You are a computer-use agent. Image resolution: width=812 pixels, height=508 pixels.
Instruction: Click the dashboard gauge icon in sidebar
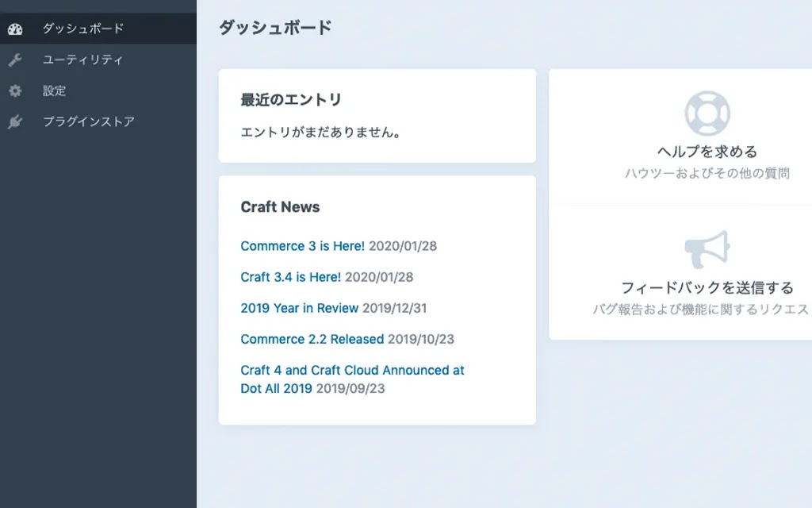pyautogui.click(x=15, y=29)
